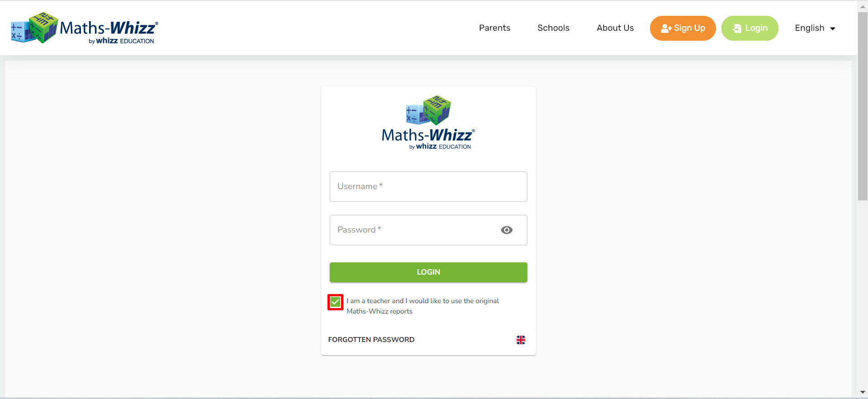Focus the Password input field
This screenshot has width=868, height=399.
[428, 230]
